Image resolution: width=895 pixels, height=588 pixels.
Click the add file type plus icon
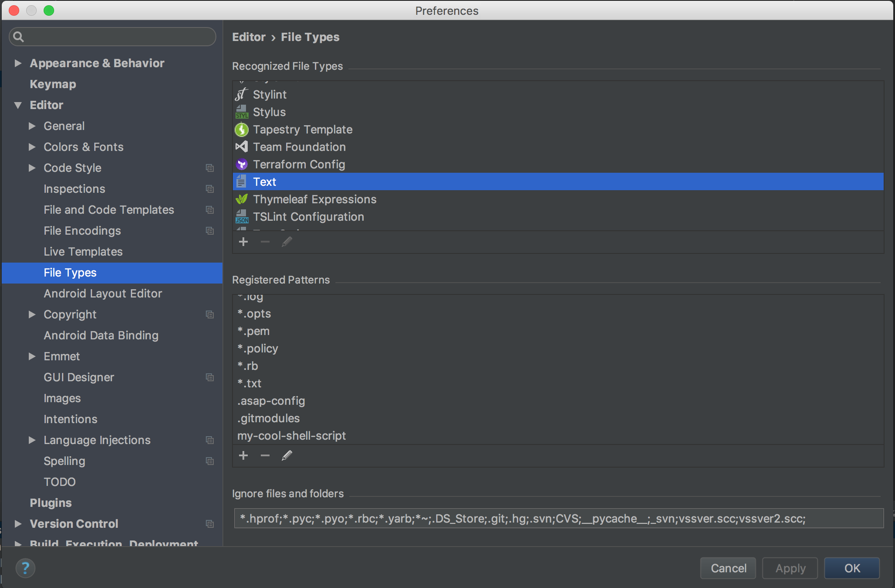[243, 242]
